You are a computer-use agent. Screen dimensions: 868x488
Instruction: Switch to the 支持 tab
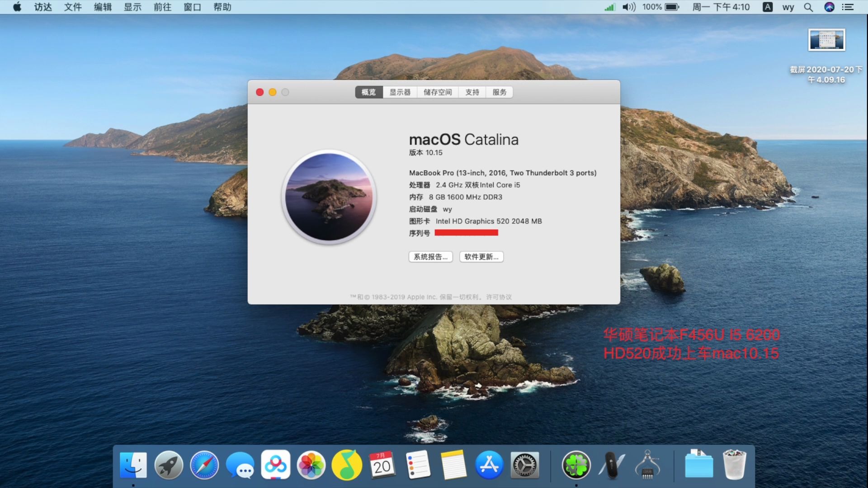coord(472,92)
